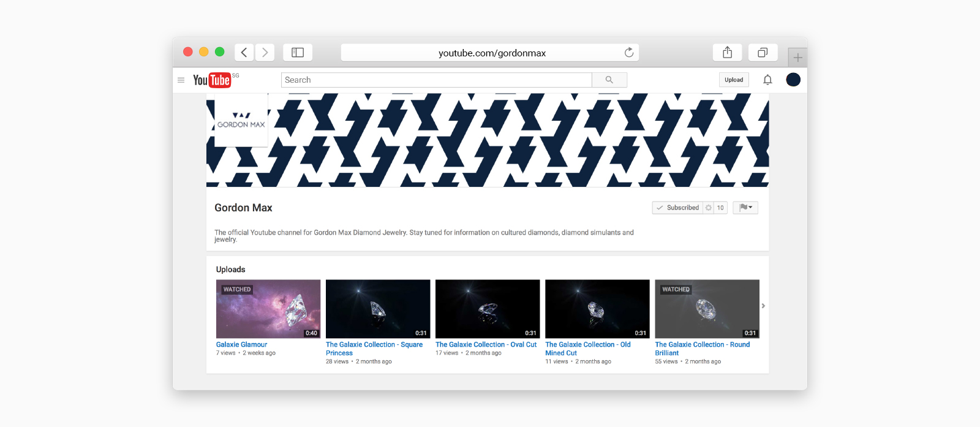This screenshot has width=980, height=427.
Task: Open the Square Princess video thumbnail
Action: click(x=378, y=309)
